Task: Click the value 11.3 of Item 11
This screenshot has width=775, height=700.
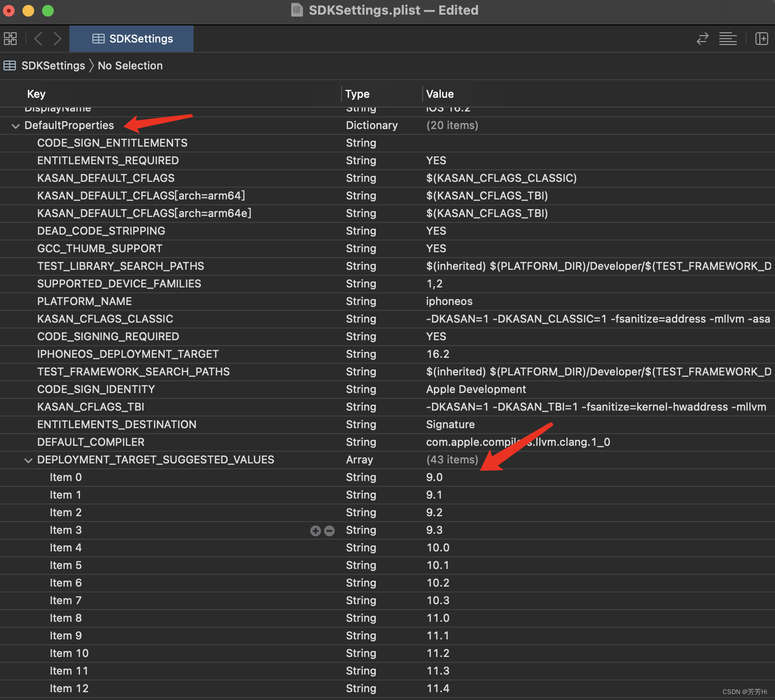Action: click(x=438, y=671)
